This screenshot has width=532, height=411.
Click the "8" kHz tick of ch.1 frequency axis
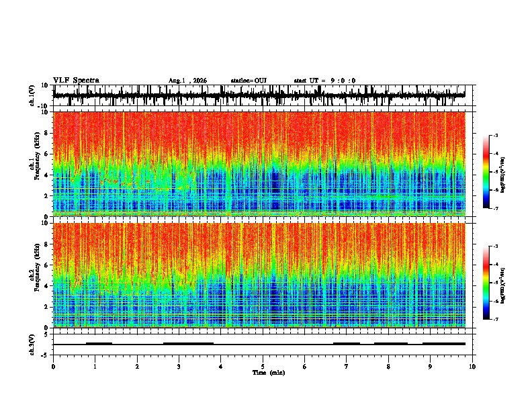pos(46,133)
